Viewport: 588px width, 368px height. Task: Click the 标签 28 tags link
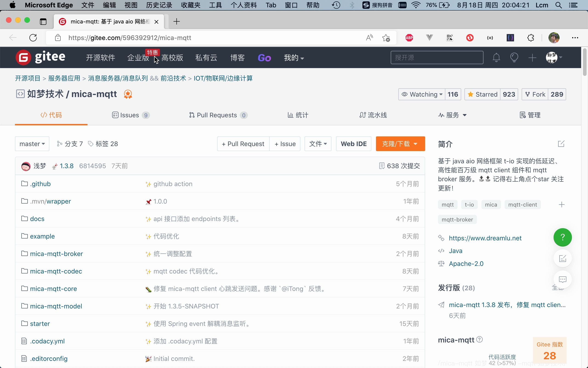tap(103, 144)
